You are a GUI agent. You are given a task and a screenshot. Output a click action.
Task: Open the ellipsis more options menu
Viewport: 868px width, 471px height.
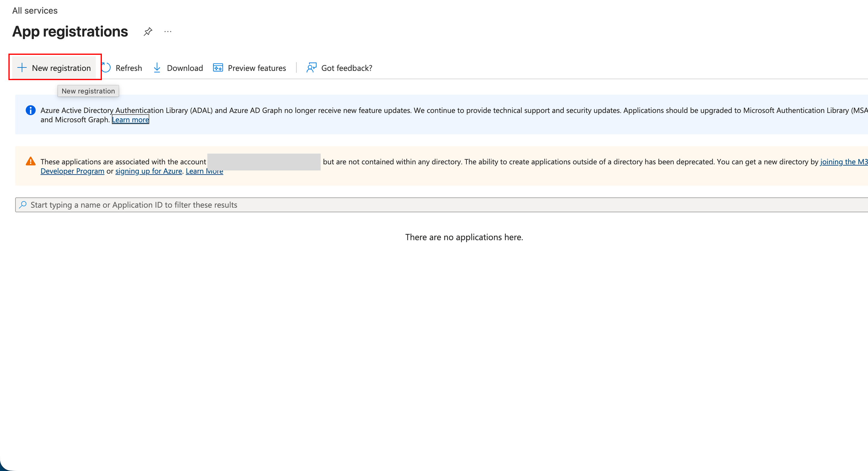(168, 32)
